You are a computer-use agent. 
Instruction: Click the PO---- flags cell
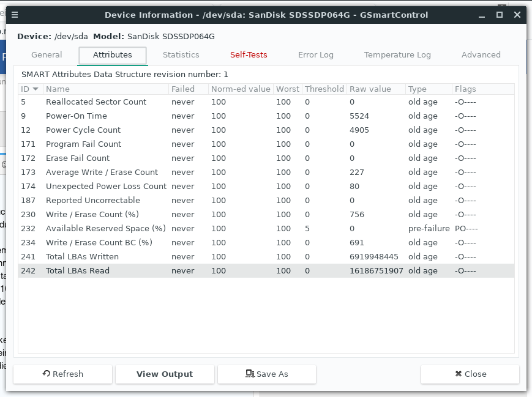click(x=466, y=229)
